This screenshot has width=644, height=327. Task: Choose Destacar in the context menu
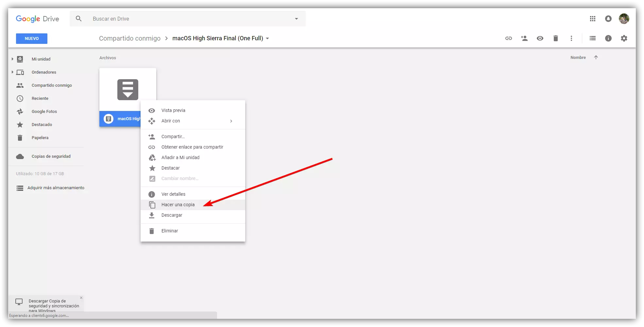tap(193, 168)
